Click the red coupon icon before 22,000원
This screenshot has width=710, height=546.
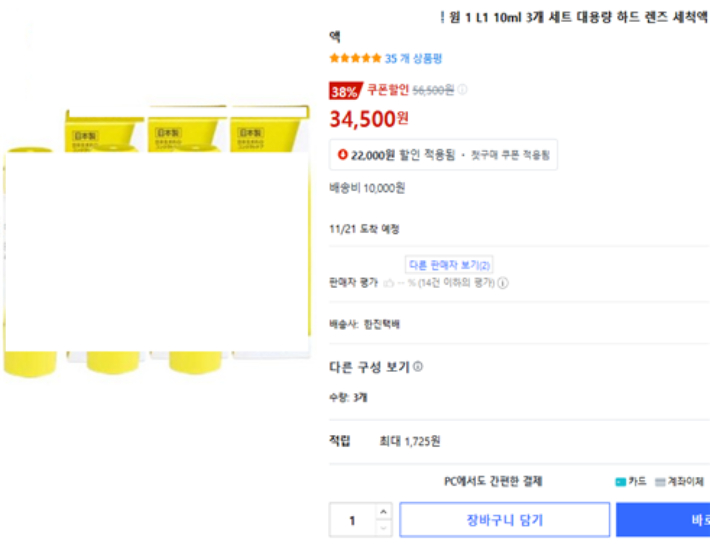point(344,155)
